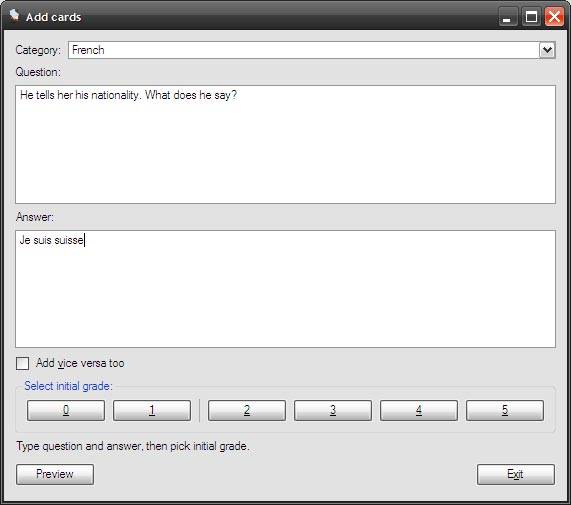Expand the Category dropdown arrow
The width and height of the screenshot is (571, 505).
tap(547, 50)
